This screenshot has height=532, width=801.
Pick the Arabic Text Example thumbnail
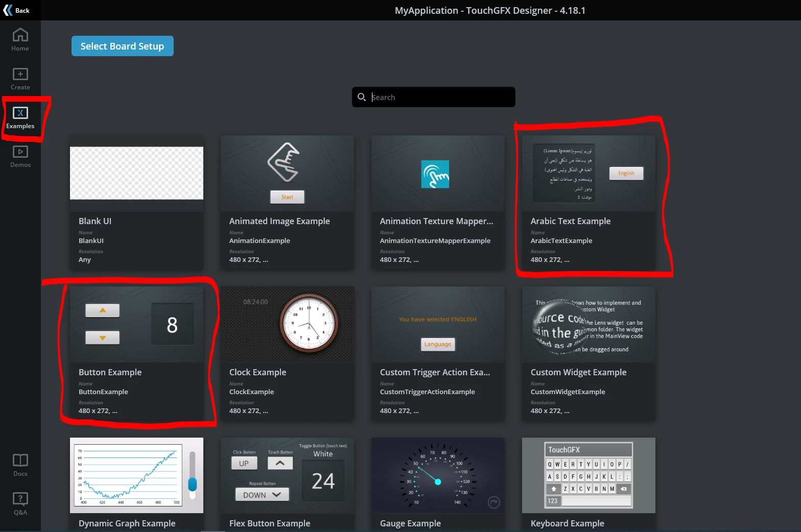coord(588,173)
